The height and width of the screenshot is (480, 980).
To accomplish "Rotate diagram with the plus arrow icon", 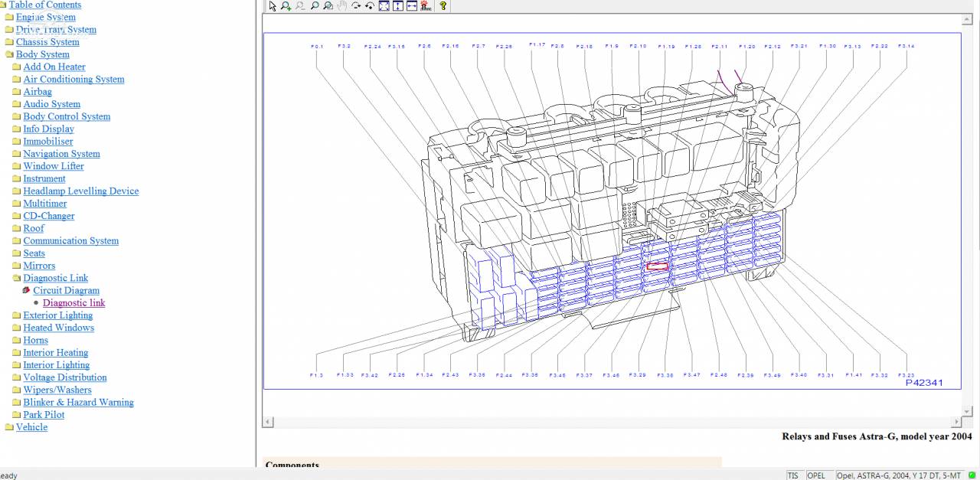I will coord(370,6).
